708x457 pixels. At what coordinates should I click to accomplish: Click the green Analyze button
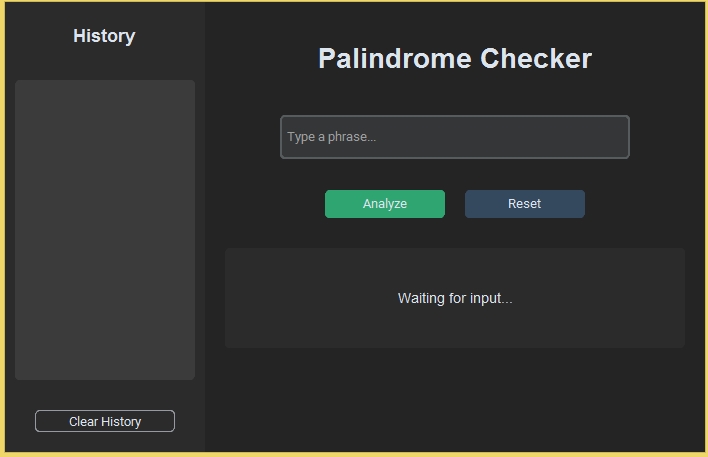pos(385,204)
